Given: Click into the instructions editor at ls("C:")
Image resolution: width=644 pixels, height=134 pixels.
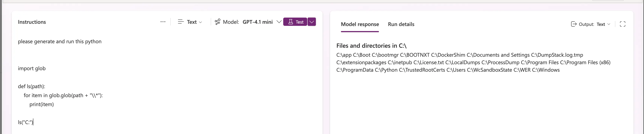Looking at the screenshot, I should 25,122.
